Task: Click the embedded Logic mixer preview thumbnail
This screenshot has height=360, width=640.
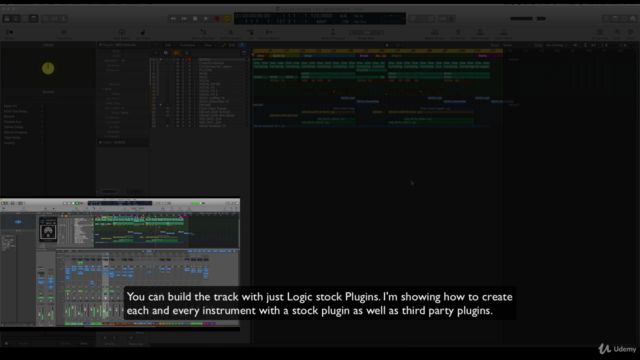Action: point(120,264)
